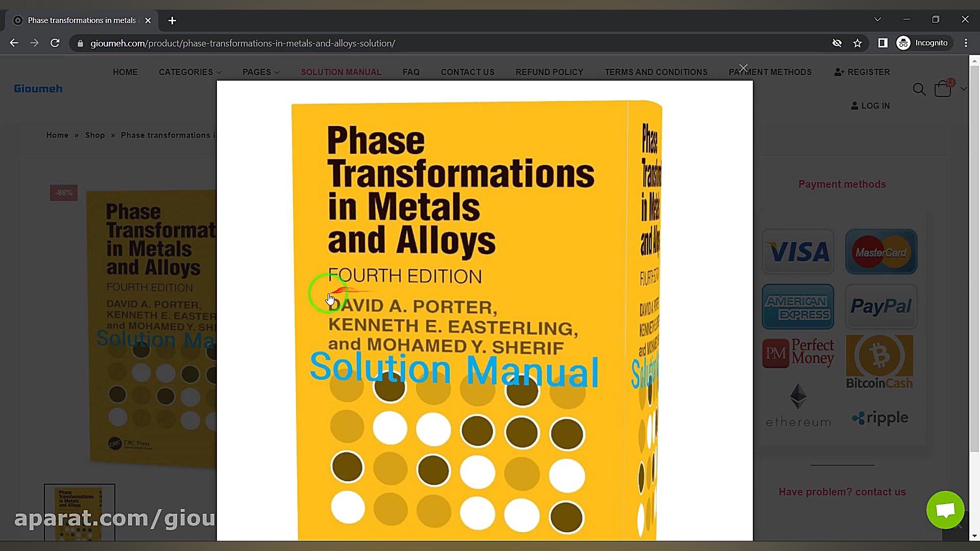
Task: Open the site search magnifier
Action: [x=919, y=89]
